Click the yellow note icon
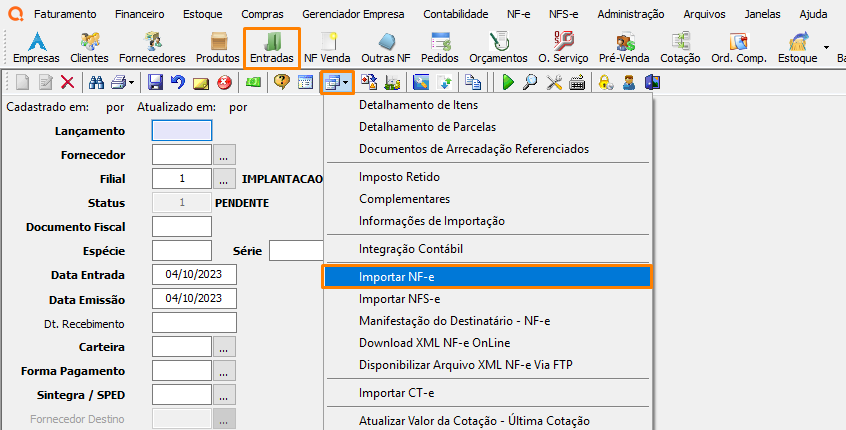 pyautogui.click(x=201, y=83)
